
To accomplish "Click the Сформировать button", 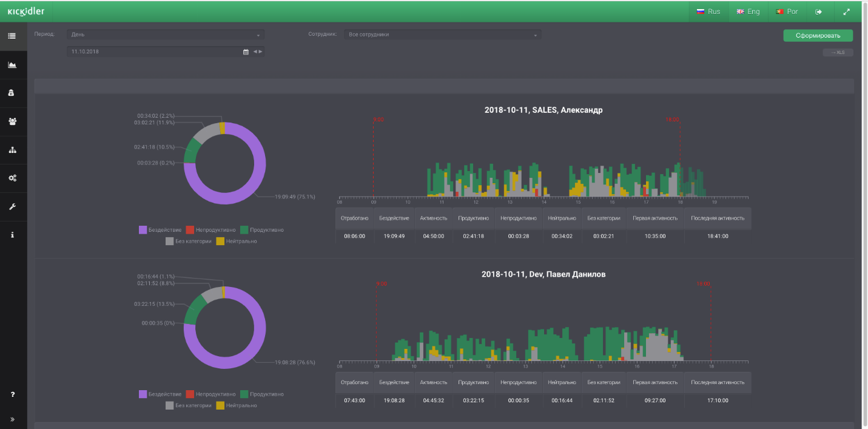I will click(818, 36).
